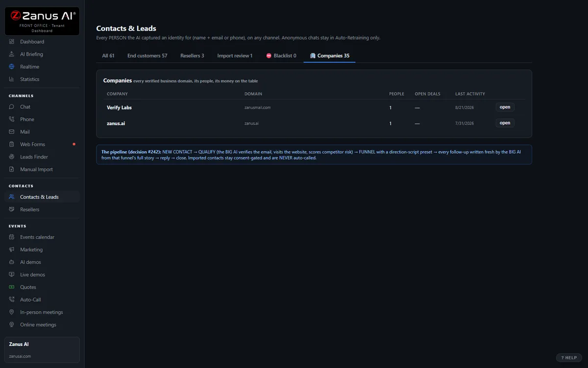Click the Mail envelope icon
The image size is (588, 368).
(x=12, y=131)
